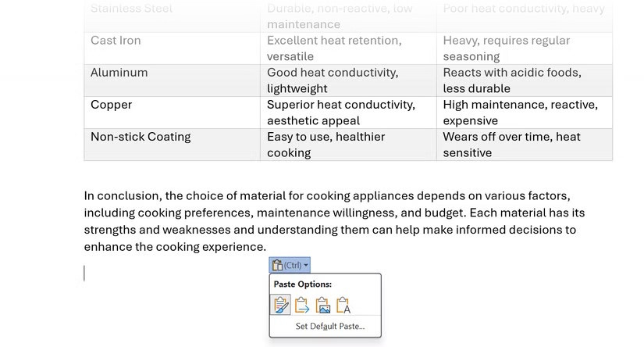Paste as Picture using the paste icon
This screenshot has height=347, width=644.
[x=323, y=305]
